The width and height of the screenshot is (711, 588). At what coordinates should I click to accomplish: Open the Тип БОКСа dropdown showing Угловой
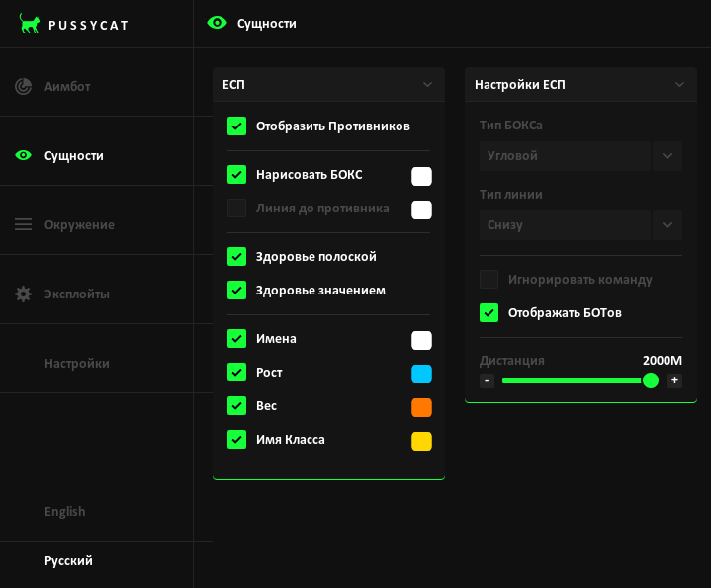[x=579, y=156]
